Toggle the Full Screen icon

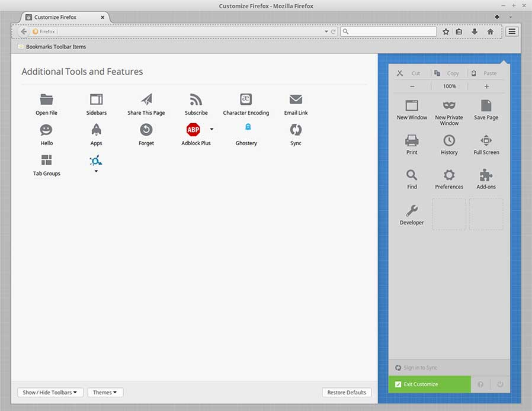click(x=486, y=140)
